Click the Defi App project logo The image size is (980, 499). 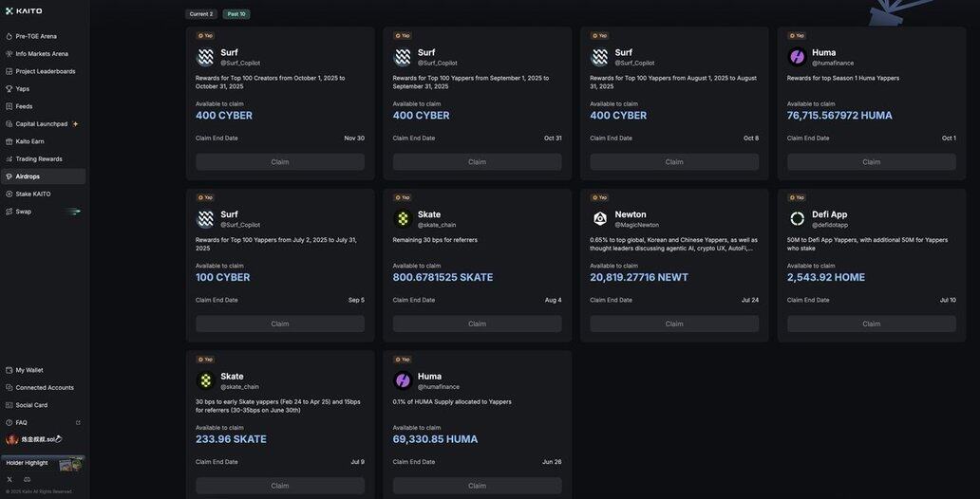tap(798, 219)
